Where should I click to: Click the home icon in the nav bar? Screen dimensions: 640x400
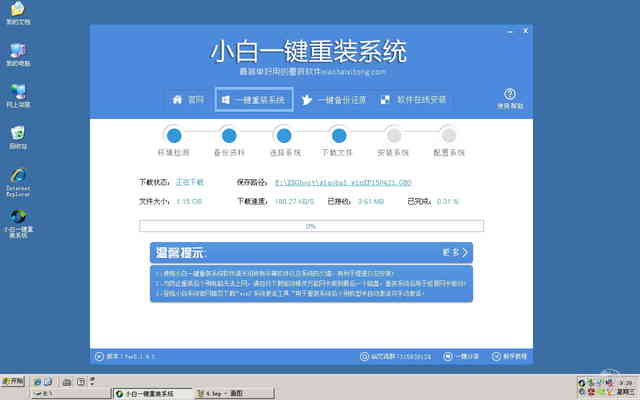pos(177,100)
